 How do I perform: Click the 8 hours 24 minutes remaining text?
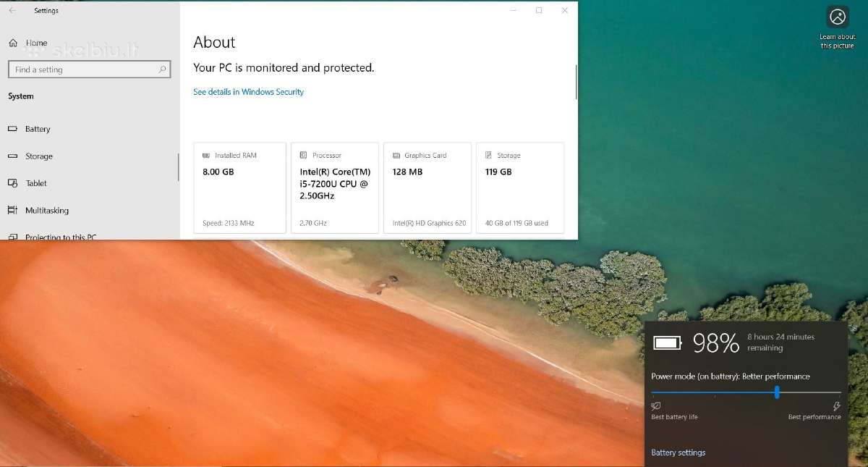780,342
